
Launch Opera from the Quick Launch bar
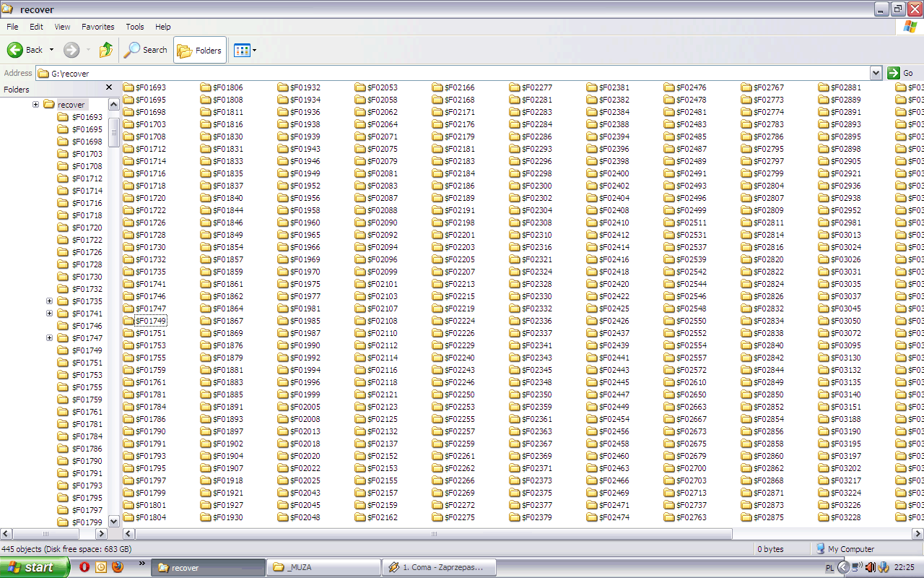coord(84,567)
